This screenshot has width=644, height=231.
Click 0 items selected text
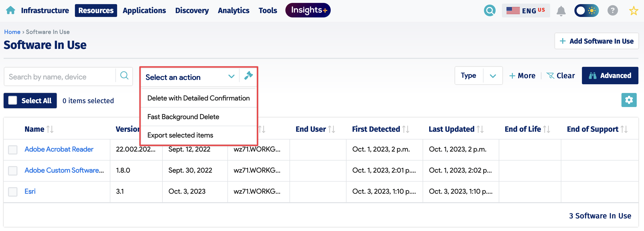coord(88,101)
